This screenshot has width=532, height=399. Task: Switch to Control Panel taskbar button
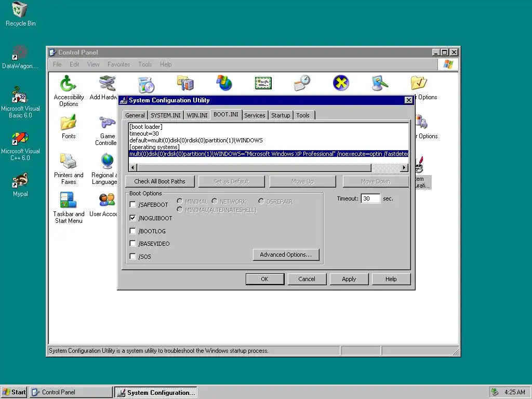pos(71,392)
